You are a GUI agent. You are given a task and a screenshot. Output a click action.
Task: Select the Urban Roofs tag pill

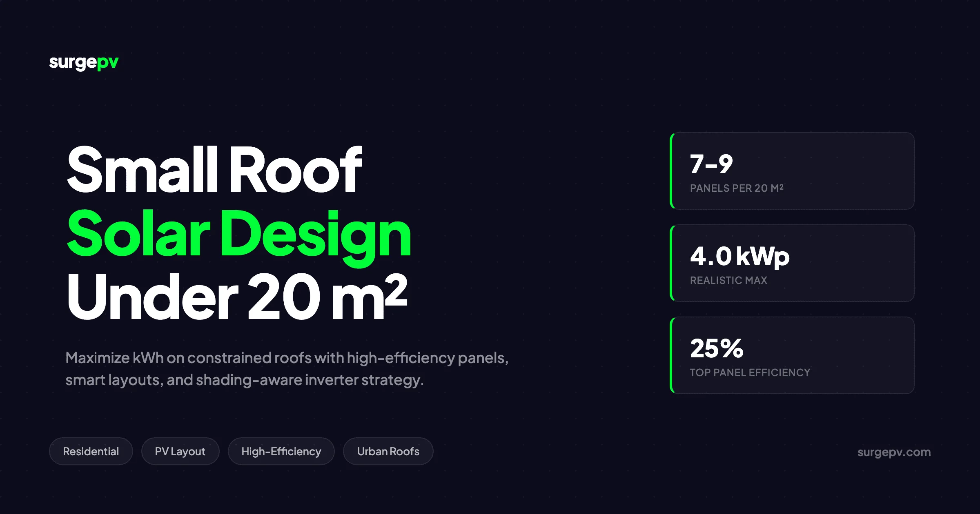click(388, 451)
